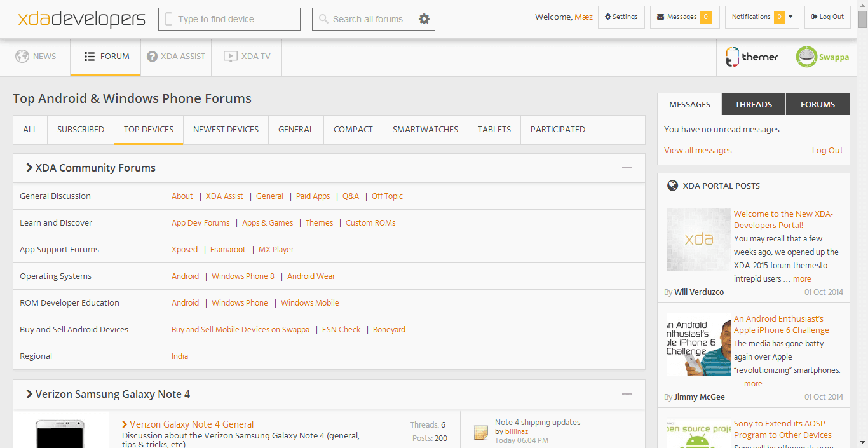Open the India regional forum link
The height and width of the screenshot is (448, 868).
point(180,356)
